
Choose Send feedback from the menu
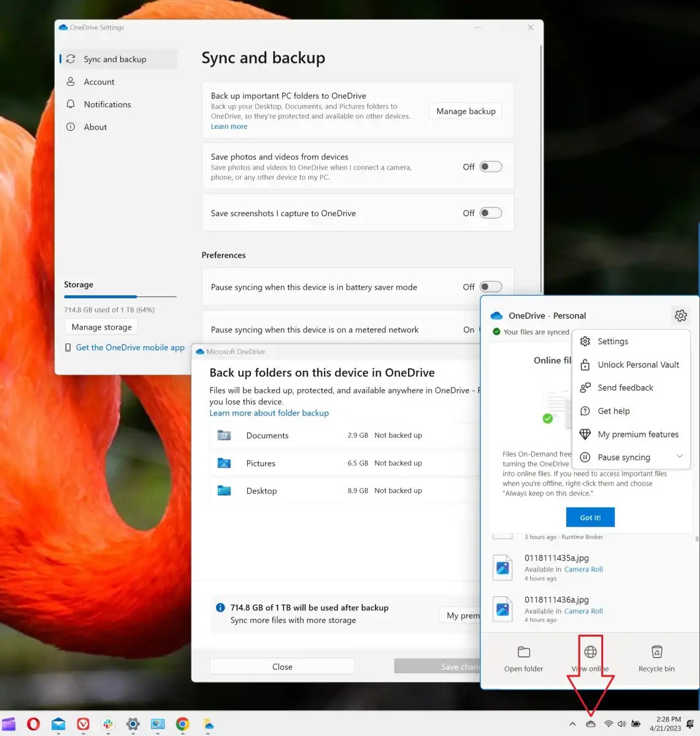tap(625, 388)
